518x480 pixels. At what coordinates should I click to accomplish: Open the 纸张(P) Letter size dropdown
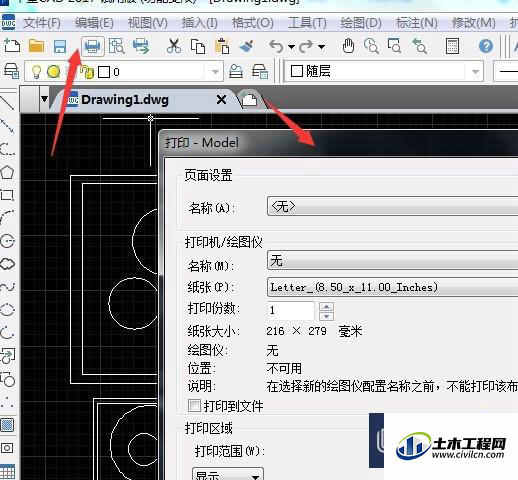coord(392,287)
